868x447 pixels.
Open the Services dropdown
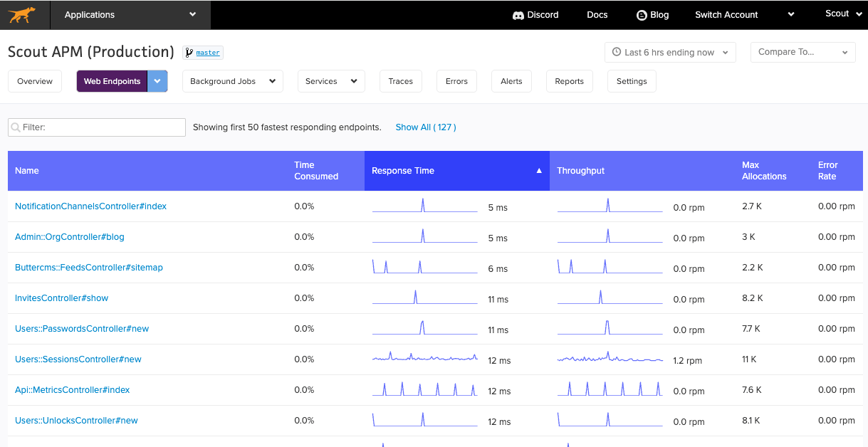pos(331,81)
